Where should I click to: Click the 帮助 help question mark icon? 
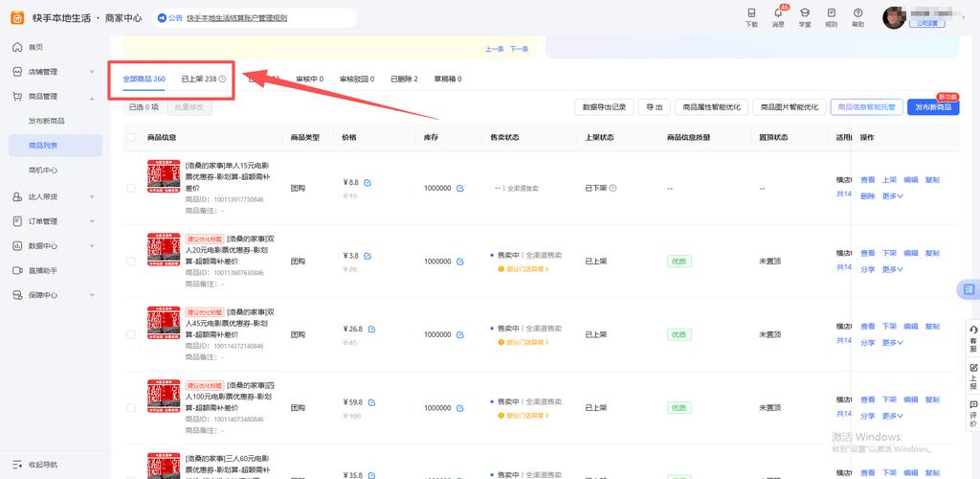click(857, 13)
